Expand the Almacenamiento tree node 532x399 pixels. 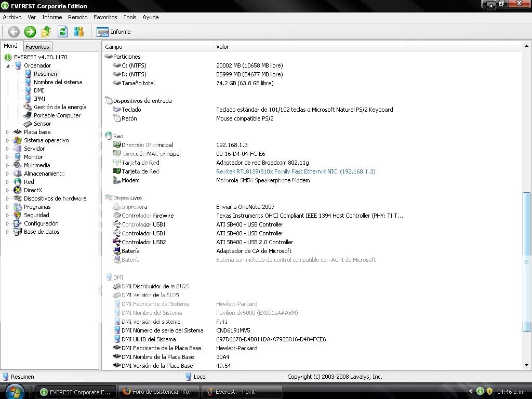pyautogui.click(x=7, y=174)
